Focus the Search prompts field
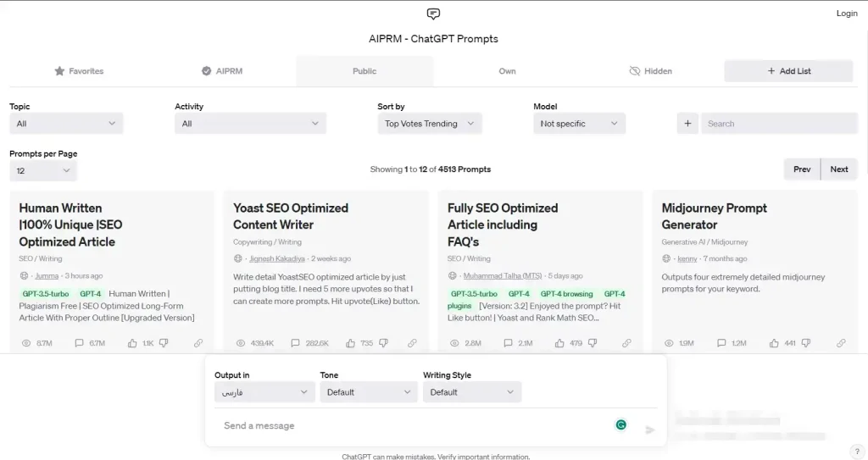This screenshot has height=460, width=868. coord(780,124)
